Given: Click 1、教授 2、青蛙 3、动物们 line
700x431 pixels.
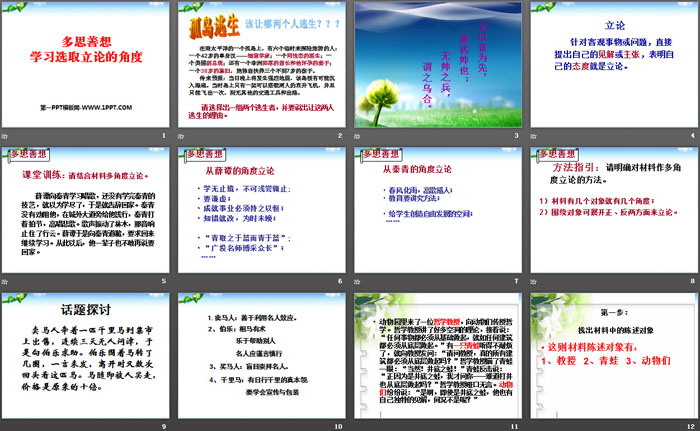Looking at the screenshot, I should 606,361.
